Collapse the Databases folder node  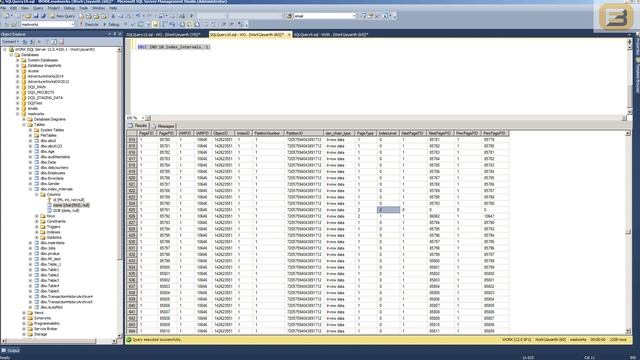click(x=11, y=55)
